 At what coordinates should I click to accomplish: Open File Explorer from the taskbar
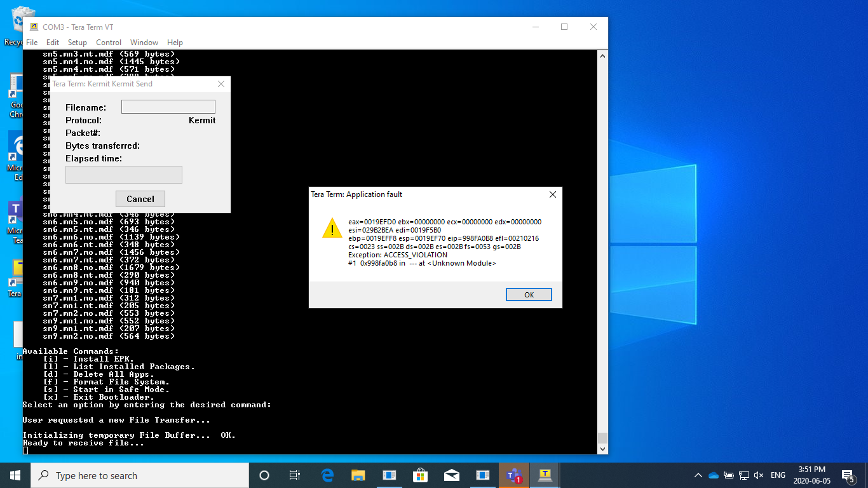click(x=358, y=475)
